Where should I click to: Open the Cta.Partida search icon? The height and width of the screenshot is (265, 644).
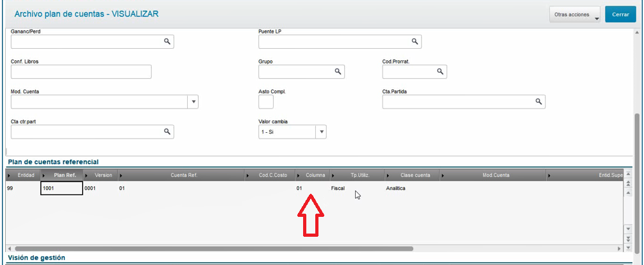coord(538,101)
